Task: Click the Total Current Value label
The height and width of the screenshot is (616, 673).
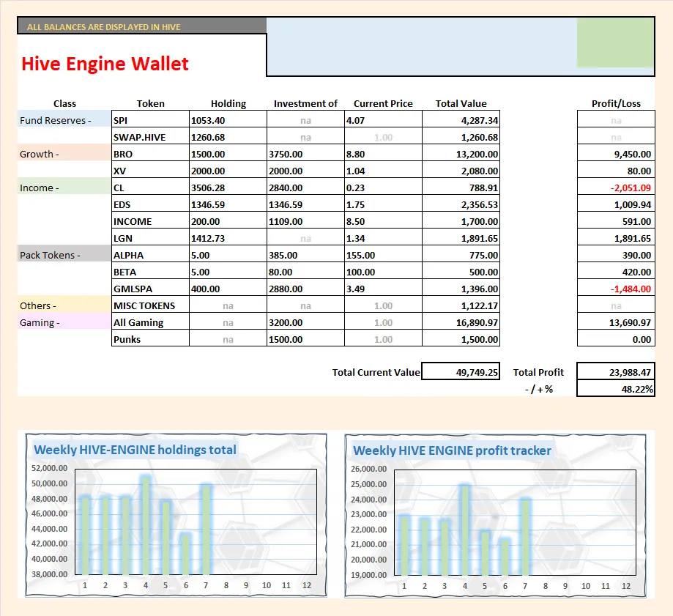Action: click(x=376, y=372)
